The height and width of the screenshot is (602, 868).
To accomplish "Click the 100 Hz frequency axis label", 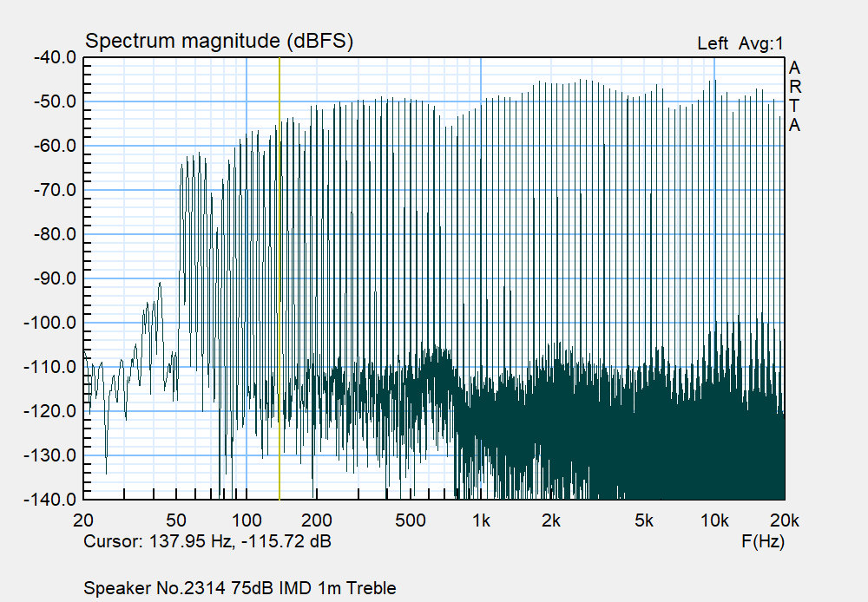I will click(247, 520).
